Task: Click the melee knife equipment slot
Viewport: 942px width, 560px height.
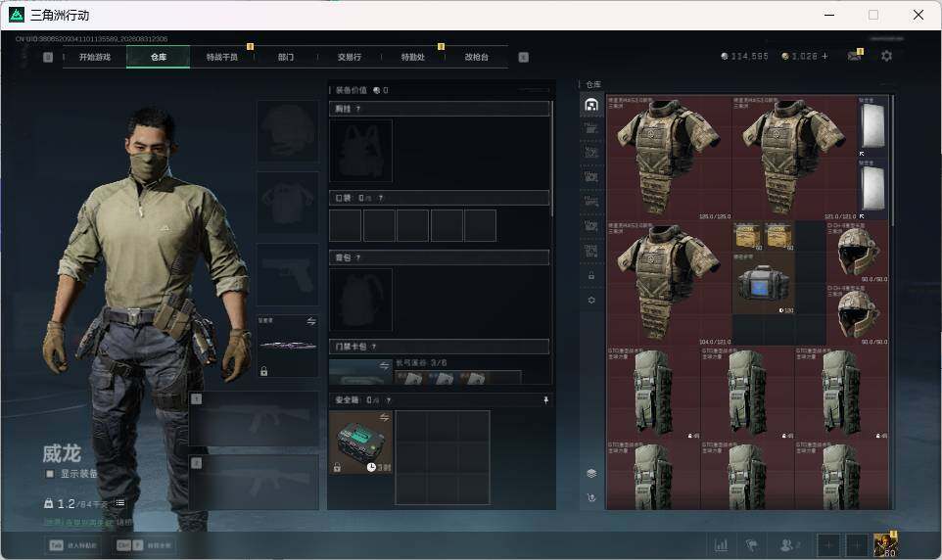Action: coord(288,347)
